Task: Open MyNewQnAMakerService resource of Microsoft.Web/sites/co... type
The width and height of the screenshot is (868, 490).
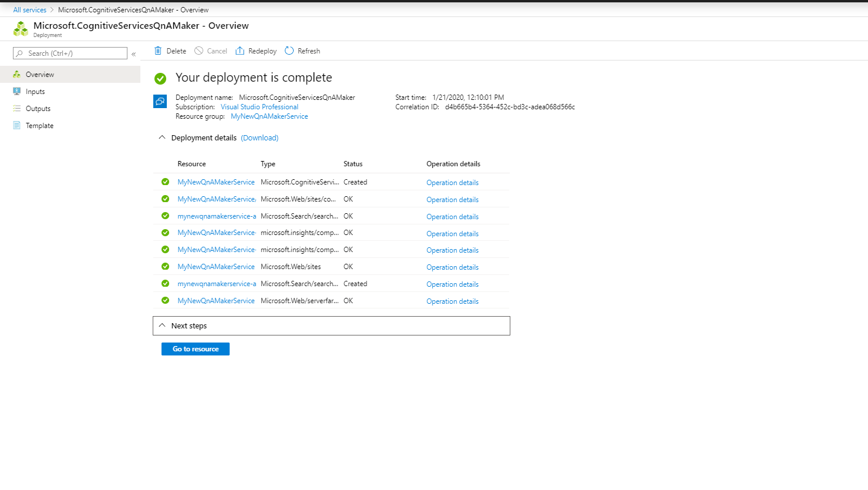Action: pos(217,199)
